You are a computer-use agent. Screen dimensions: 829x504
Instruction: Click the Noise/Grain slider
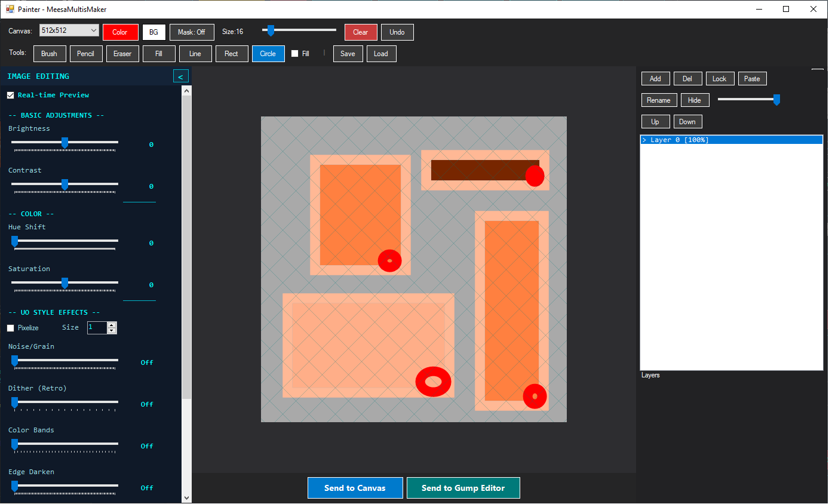pos(65,361)
